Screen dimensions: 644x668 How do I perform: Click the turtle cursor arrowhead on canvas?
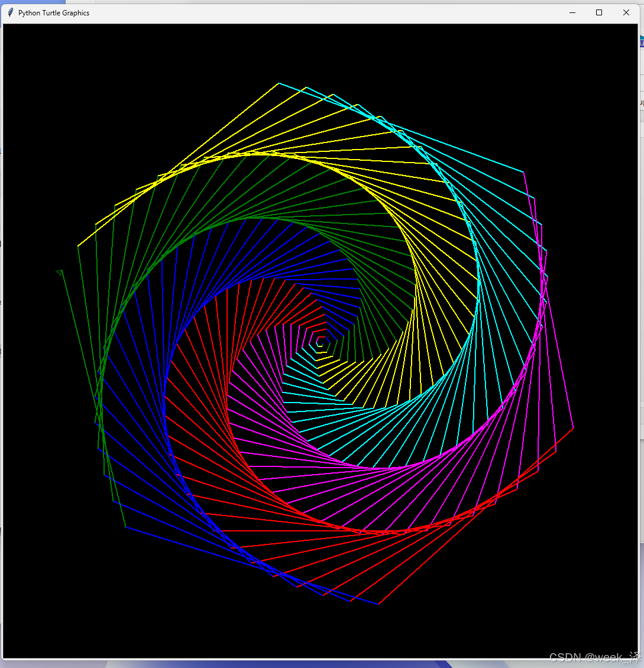click(60, 273)
